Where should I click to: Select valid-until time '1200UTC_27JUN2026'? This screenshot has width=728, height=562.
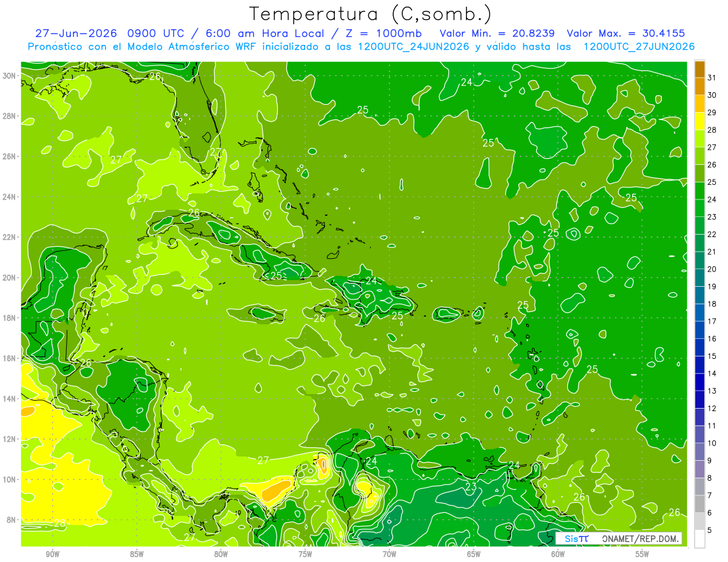click(x=639, y=47)
